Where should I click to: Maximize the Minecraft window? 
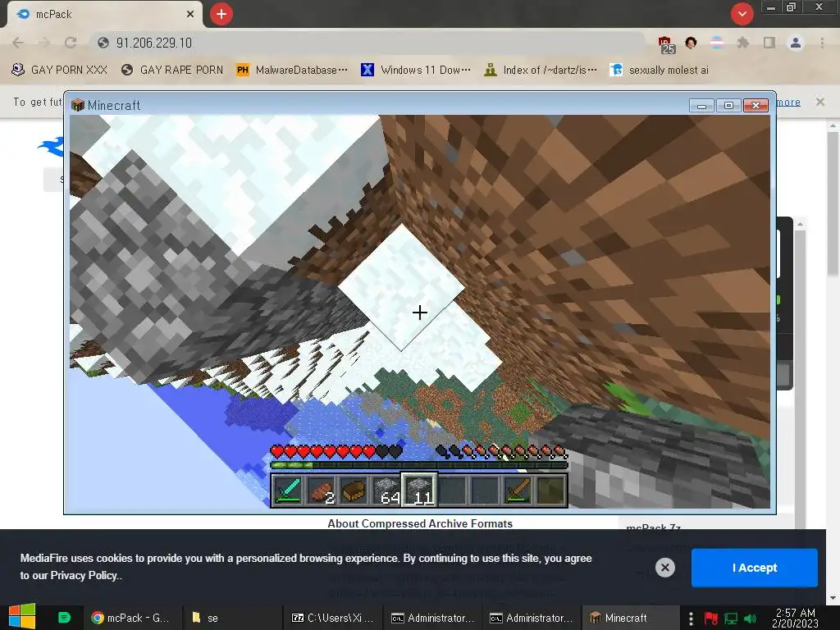[728, 106]
